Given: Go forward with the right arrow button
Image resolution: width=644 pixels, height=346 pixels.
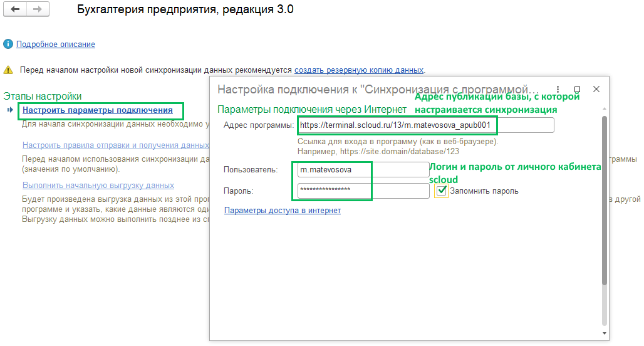Looking at the screenshot, I should pos(38,9).
